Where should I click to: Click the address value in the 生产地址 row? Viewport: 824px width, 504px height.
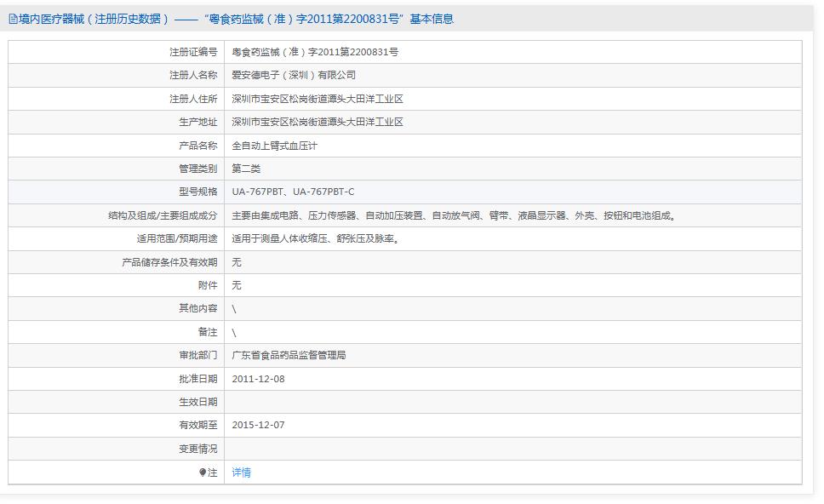(318, 122)
